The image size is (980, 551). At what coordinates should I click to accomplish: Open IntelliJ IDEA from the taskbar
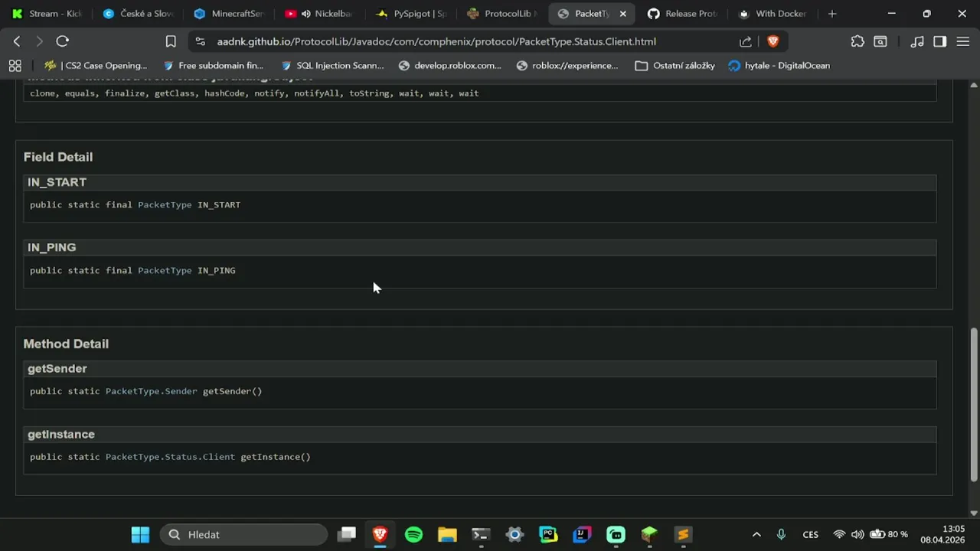[x=582, y=534]
